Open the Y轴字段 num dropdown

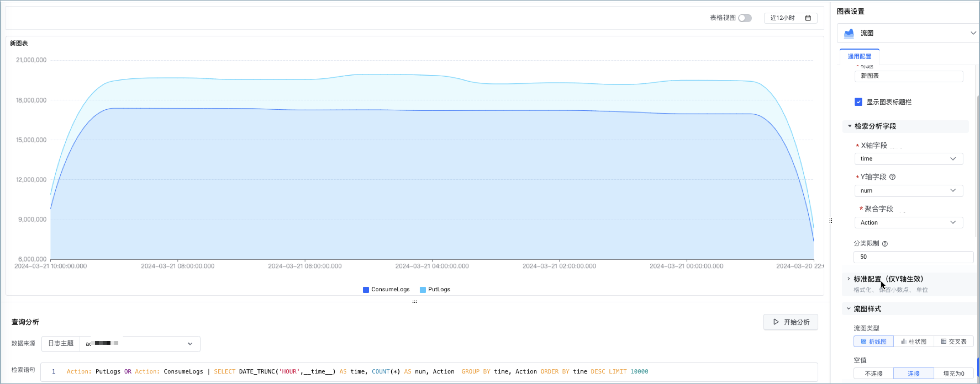(908, 191)
